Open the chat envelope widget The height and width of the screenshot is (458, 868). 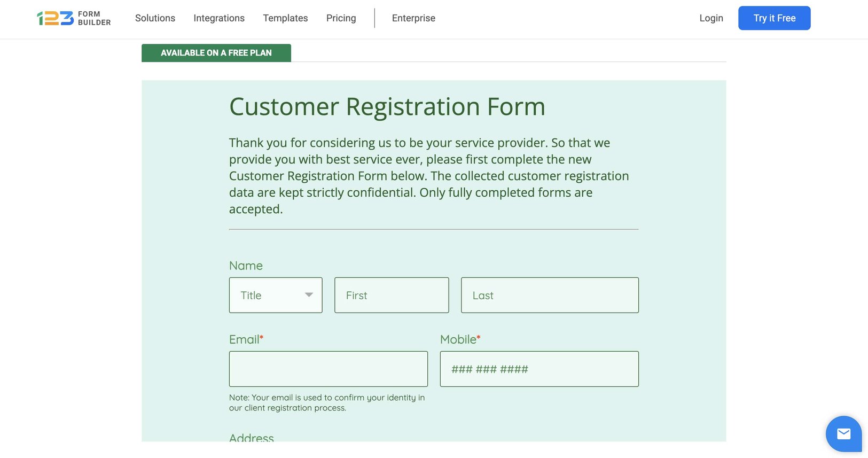tap(843, 433)
